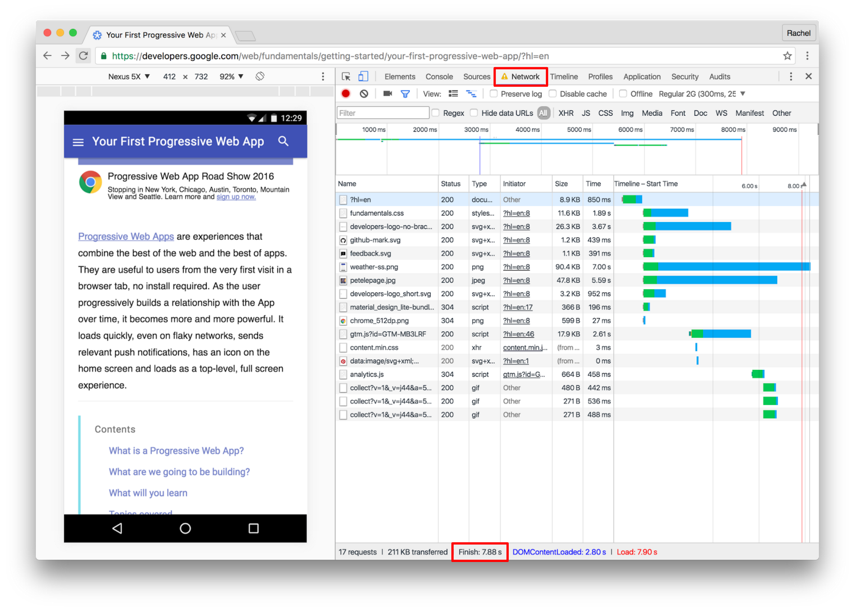Click weather-ss.png waterfall bar
The width and height of the screenshot is (868, 611).
[x=726, y=267]
